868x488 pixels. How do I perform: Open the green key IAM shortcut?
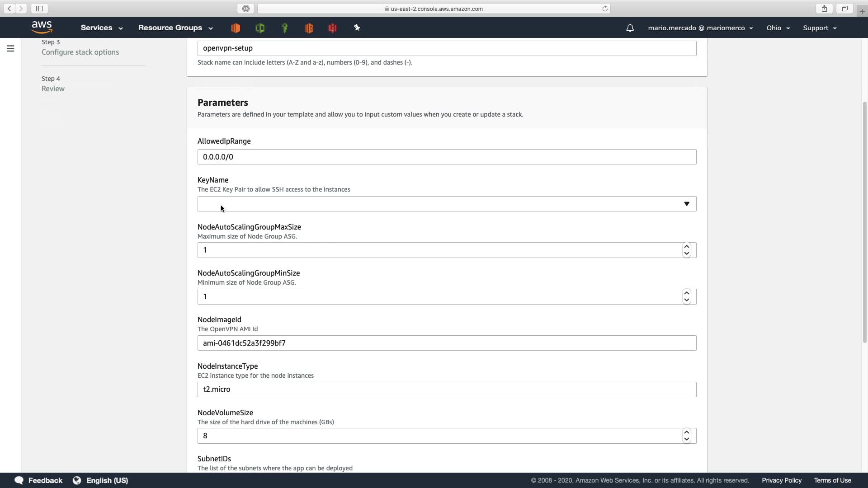285,28
